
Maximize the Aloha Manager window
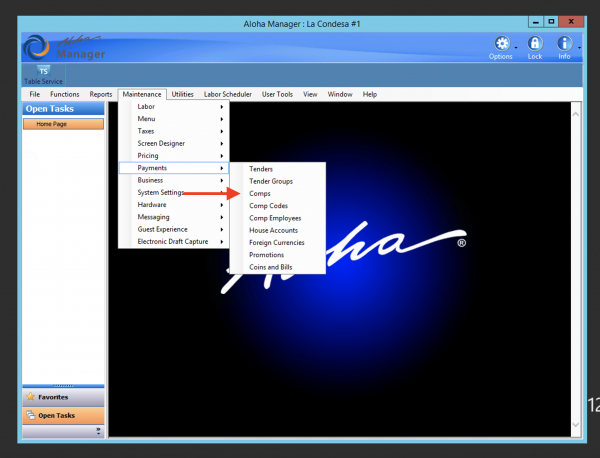[551, 22]
